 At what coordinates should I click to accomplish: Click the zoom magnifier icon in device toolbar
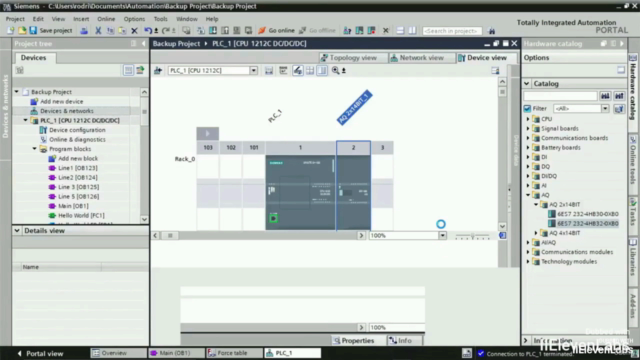(x=336, y=71)
